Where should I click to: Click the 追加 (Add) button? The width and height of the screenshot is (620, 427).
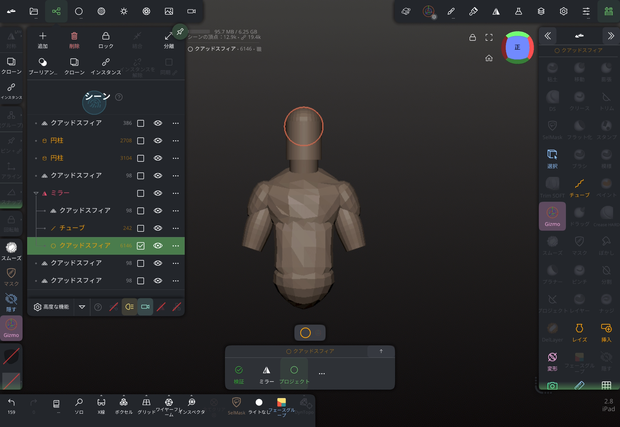(43, 40)
